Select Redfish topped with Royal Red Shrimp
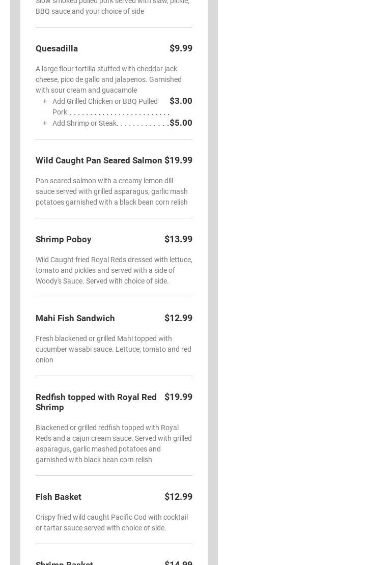The image size is (392, 565). (96, 402)
